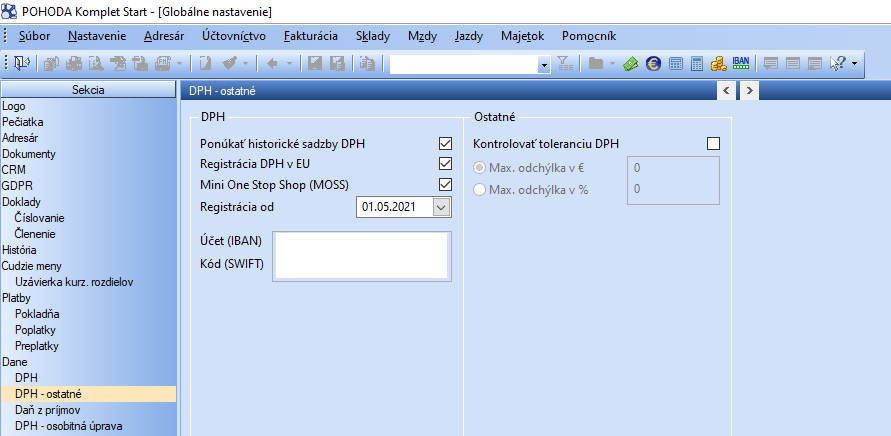Toggle Mini One Stop Shop (MOSS) checkbox
This screenshot has height=436, width=891.
(446, 184)
